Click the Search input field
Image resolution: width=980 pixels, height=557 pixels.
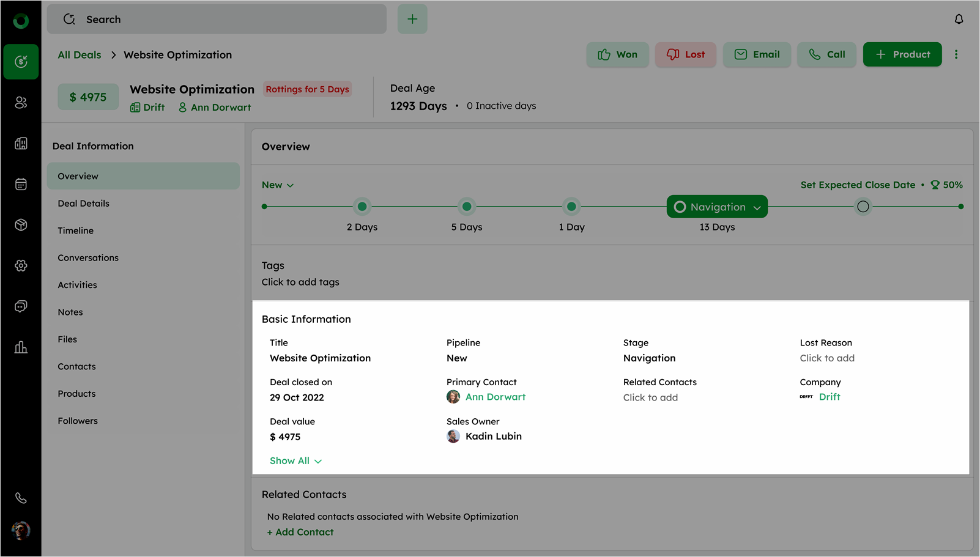tap(217, 20)
